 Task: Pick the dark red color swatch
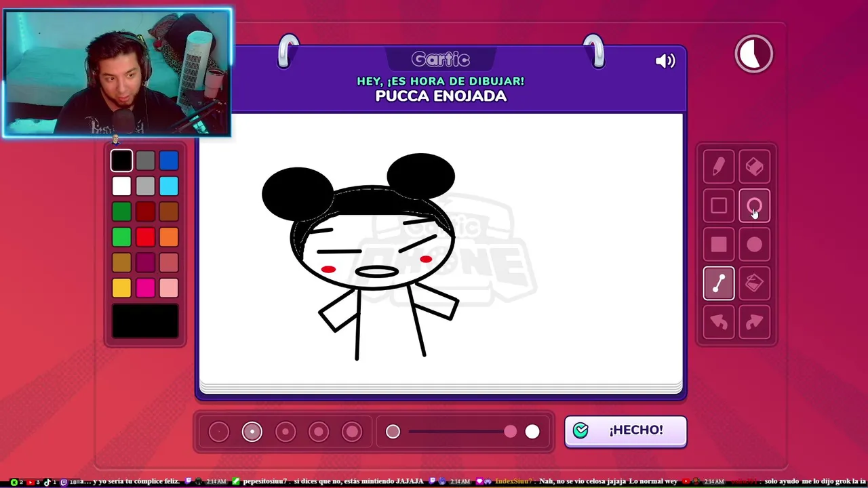pyautogui.click(x=145, y=211)
